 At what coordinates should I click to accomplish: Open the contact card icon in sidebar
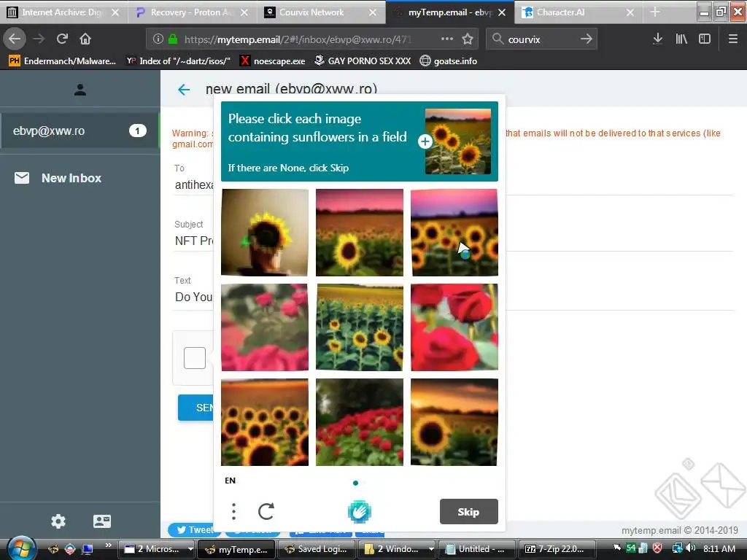pos(102,521)
